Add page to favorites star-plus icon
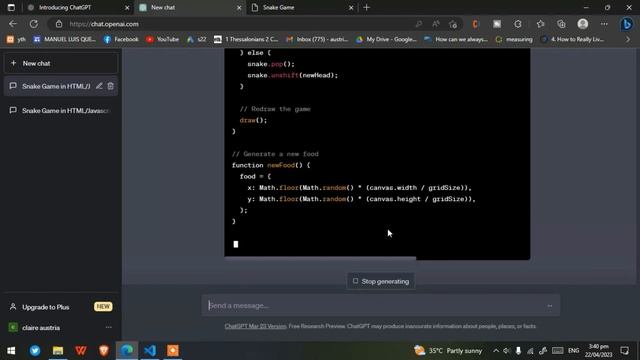 453,24
